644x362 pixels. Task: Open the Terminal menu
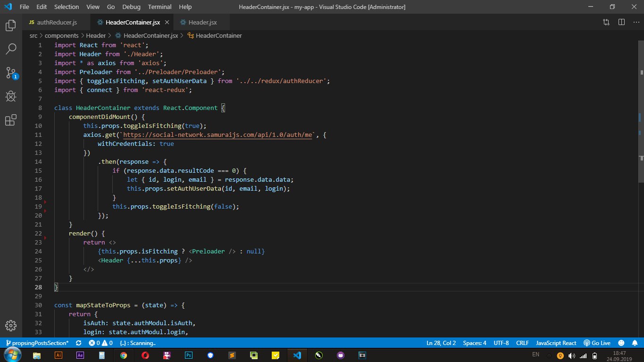coord(159,7)
